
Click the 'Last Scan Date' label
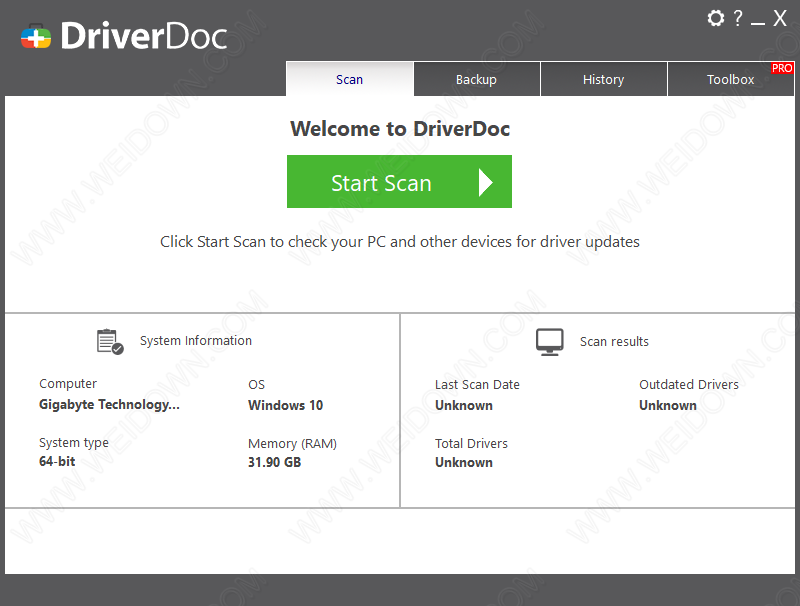[477, 385]
